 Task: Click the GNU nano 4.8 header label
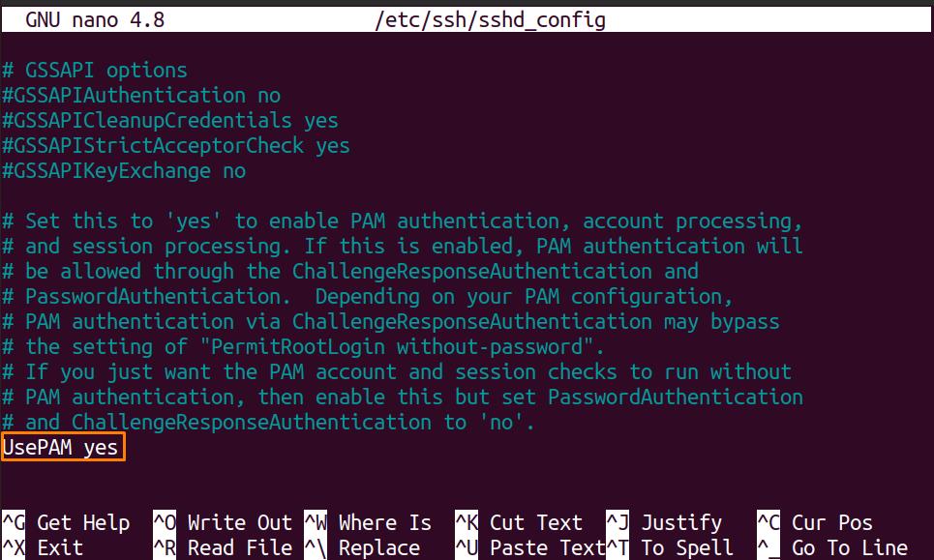(95, 20)
